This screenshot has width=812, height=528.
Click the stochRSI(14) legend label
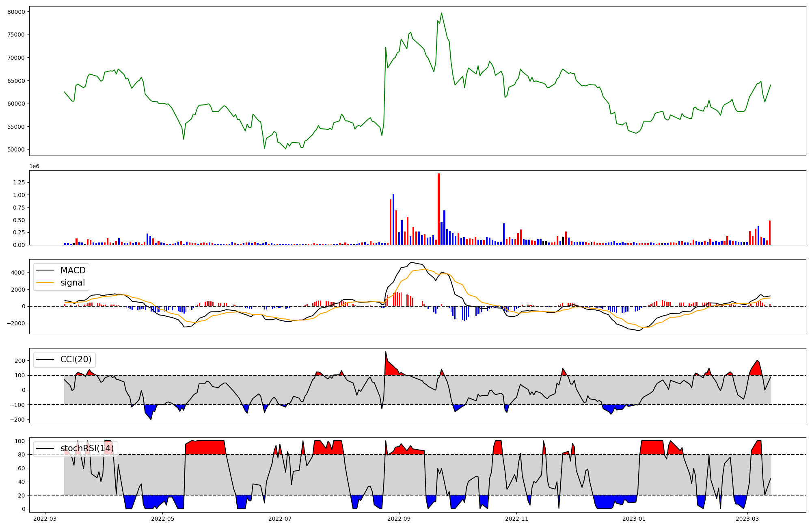pyautogui.click(x=87, y=448)
